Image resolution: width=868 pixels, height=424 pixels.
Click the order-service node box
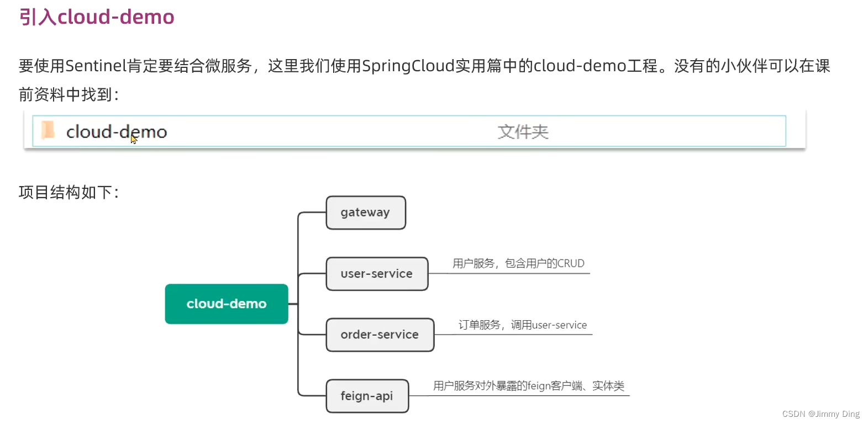coord(380,335)
